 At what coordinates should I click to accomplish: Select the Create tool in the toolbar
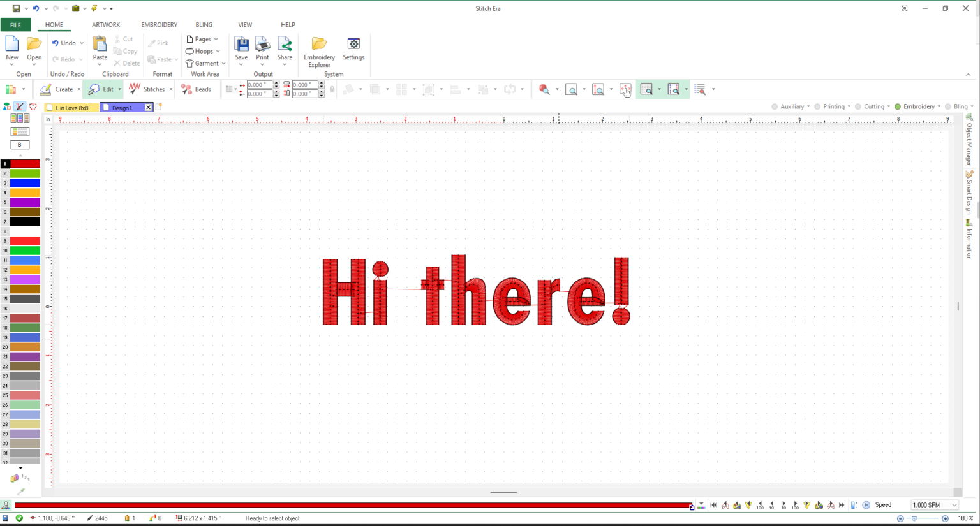coord(63,89)
